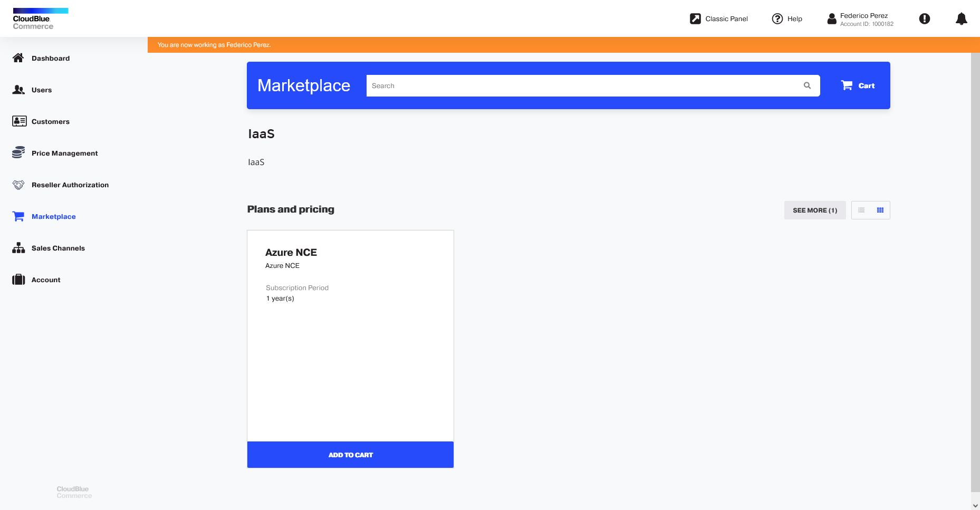
Task: Click the CloudBlue Commerce logo
Action: [41, 19]
